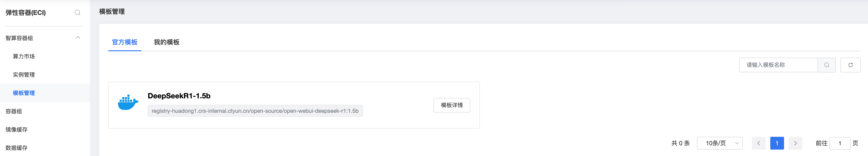Select 模板管理 in the sidebar
Screen dimensions: 868x156
[x=24, y=93]
